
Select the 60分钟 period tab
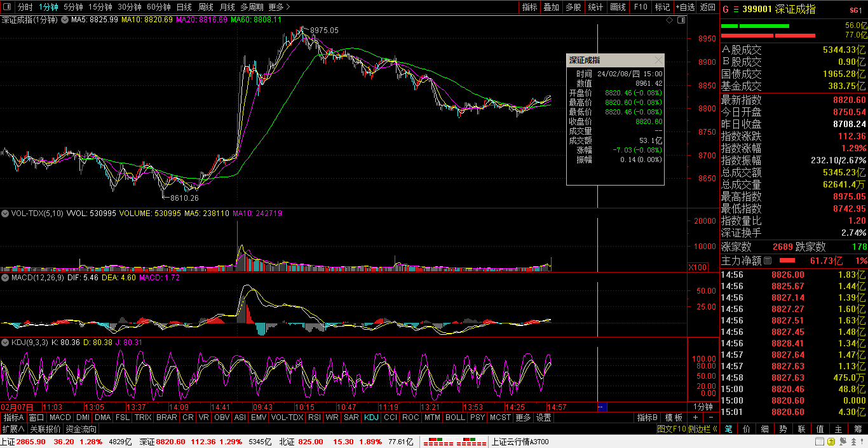point(159,7)
